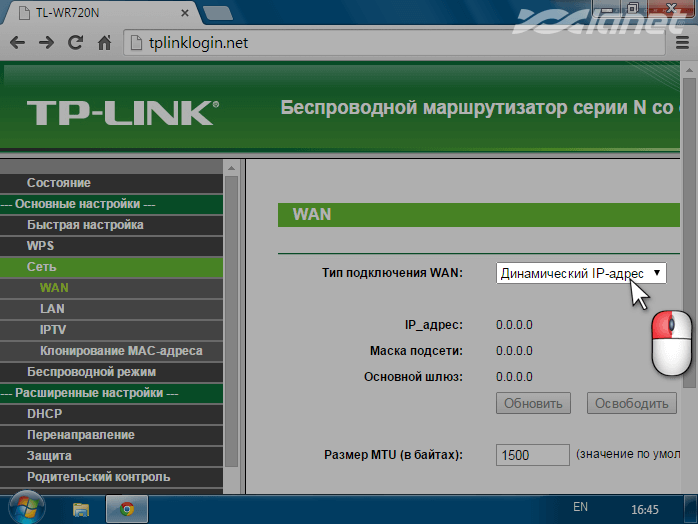Click the Show desktop button in taskbar corner
Viewport: 698px width, 524px height.
coord(690,509)
